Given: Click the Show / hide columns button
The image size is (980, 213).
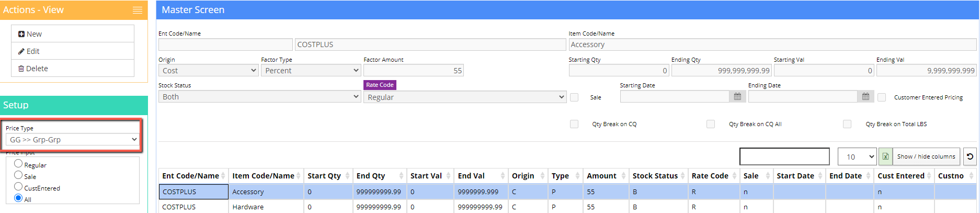Looking at the screenshot, I should 926,156.
